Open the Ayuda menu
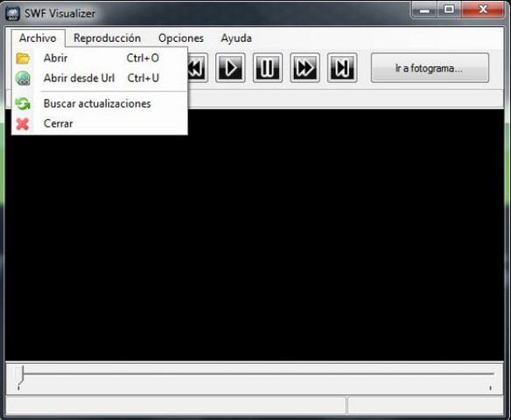The height and width of the screenshot is (420, 511). (236, 38)
